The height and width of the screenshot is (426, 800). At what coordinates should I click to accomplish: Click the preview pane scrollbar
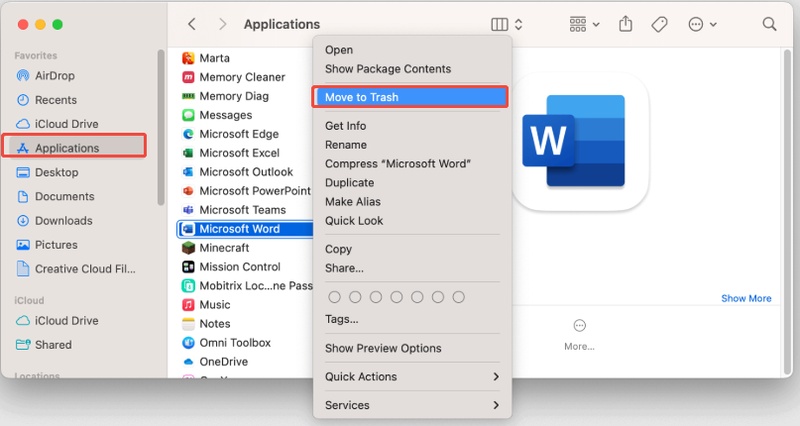click(x=785, y=212)
